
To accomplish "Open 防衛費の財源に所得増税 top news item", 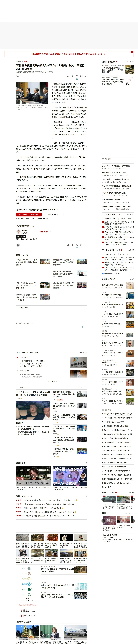I will click(x=64, y=394).
